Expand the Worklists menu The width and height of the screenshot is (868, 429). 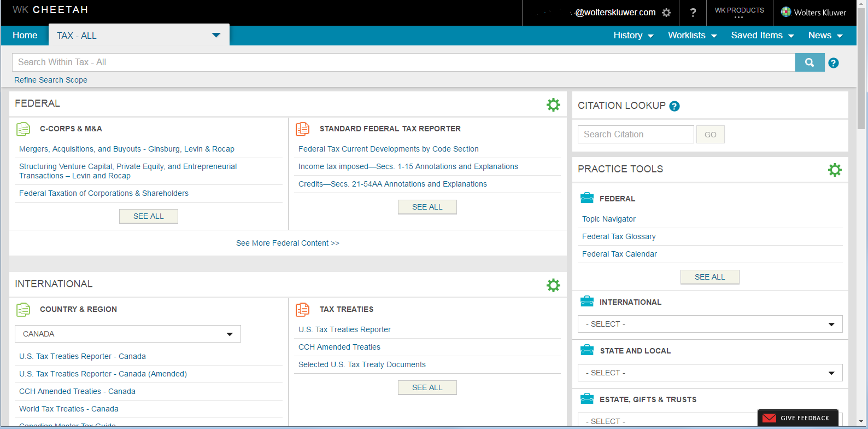(693, 36)
